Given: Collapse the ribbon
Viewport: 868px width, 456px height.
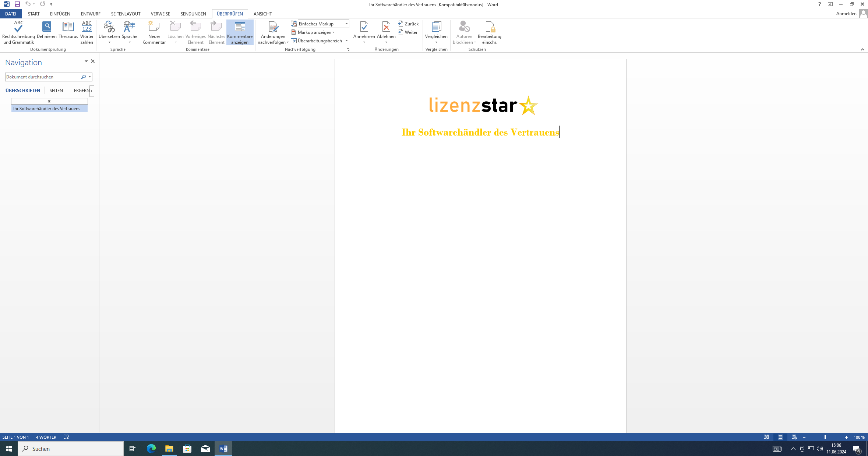Looking at the screenshot, I should coord(862,49).
